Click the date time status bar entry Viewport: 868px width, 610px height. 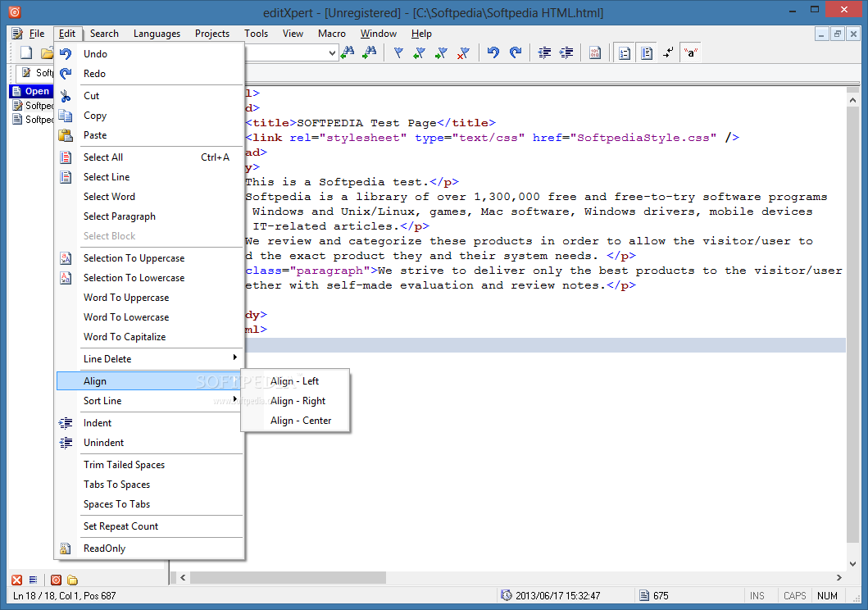(x=557, y=595)
